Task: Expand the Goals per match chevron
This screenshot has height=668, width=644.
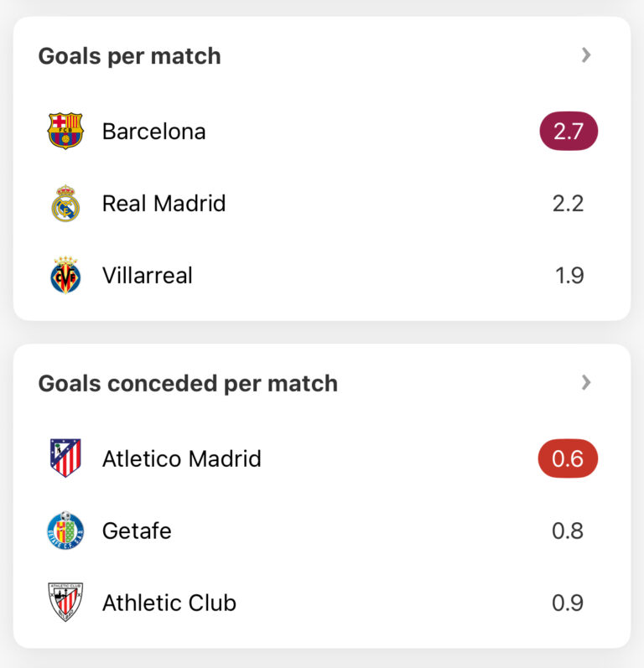Action: coord(586,55)
